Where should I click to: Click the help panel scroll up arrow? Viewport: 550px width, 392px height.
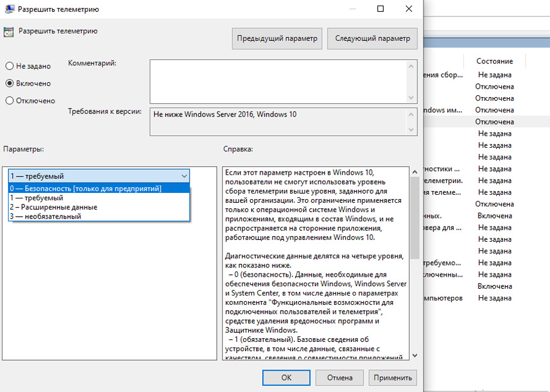click(x=414, y=172)
